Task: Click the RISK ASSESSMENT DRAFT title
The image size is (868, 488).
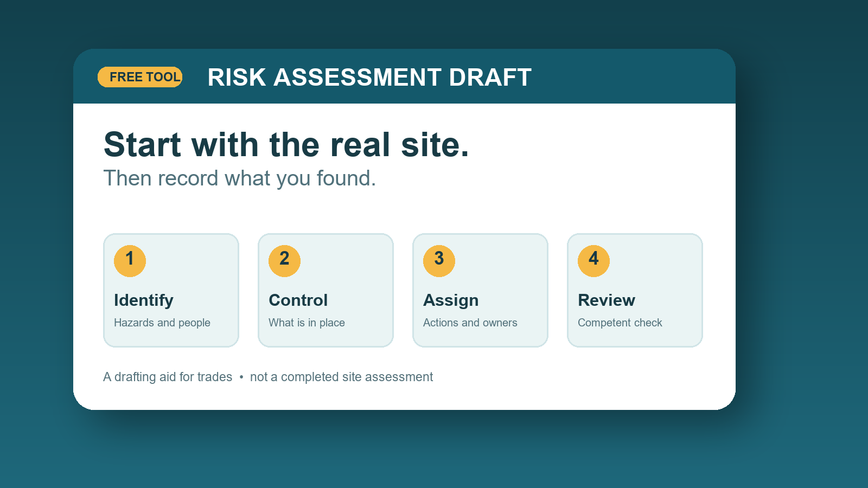Action: 369,77
